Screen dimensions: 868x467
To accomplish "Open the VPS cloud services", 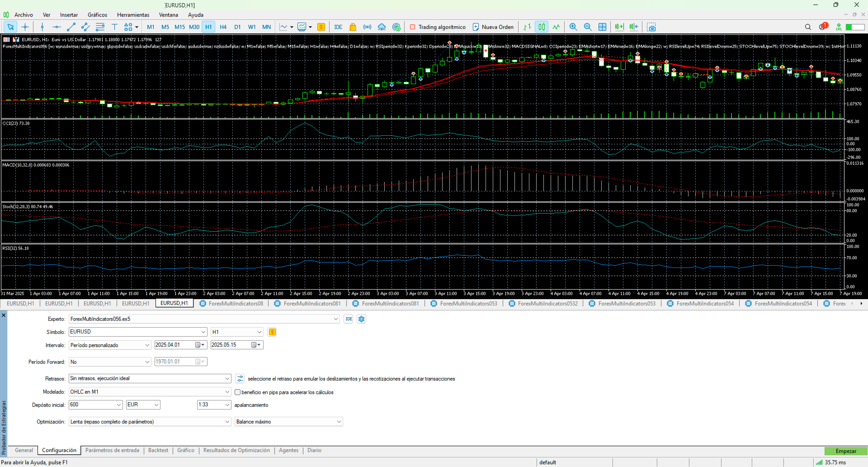I will point(382,27).
